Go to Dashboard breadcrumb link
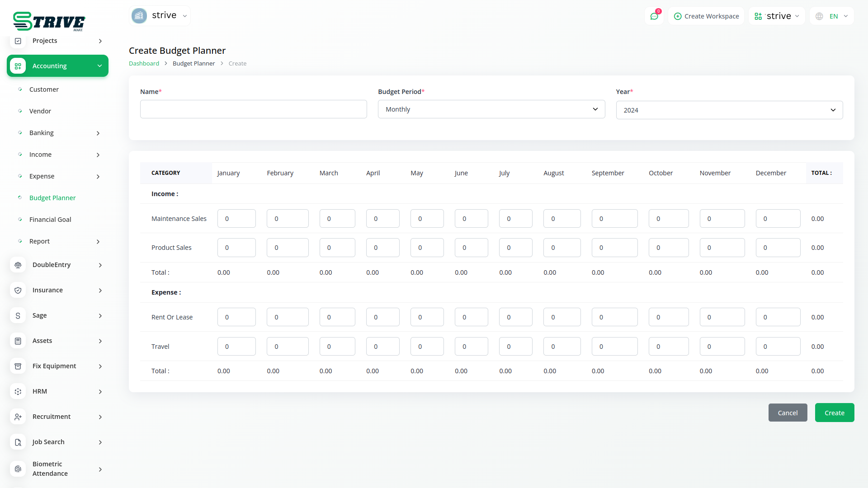 coord(144,63)
